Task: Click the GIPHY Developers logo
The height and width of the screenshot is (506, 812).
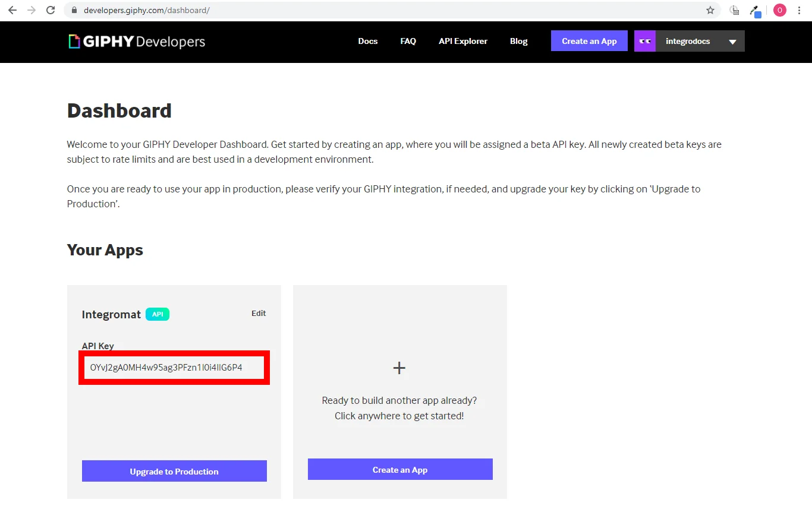Action: point(137,42)
